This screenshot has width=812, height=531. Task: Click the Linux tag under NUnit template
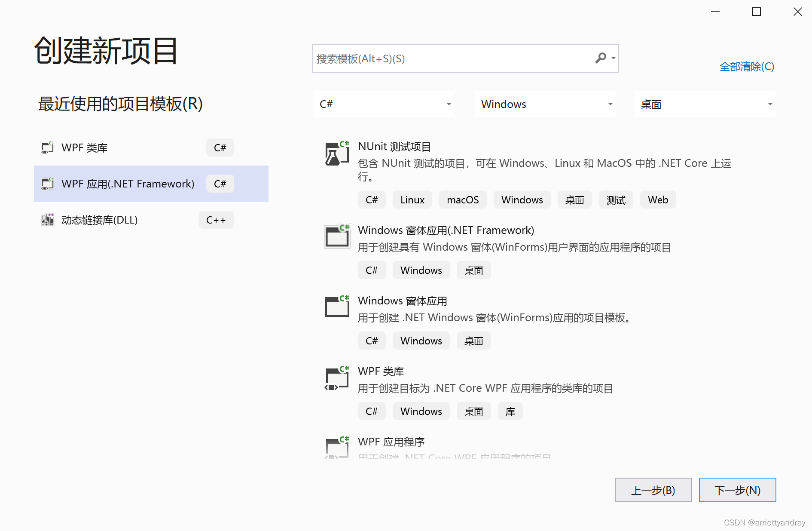tap(412, 200)
